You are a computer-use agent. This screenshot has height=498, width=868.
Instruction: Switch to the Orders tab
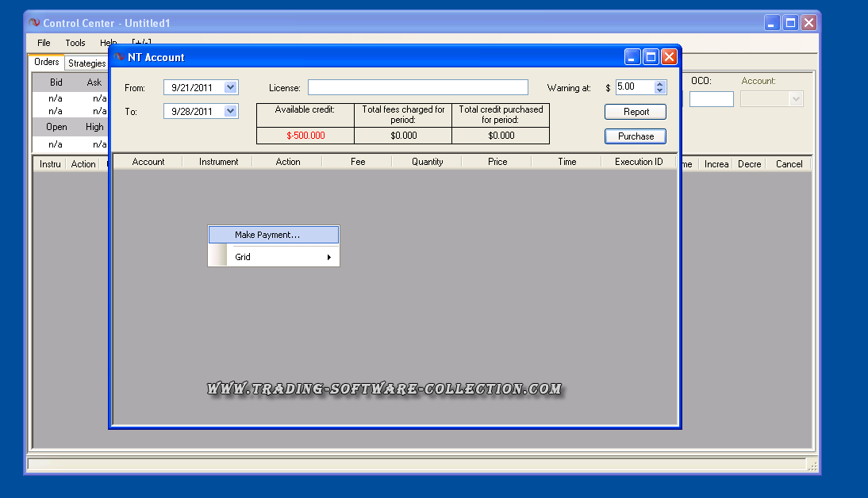[46, 62]
